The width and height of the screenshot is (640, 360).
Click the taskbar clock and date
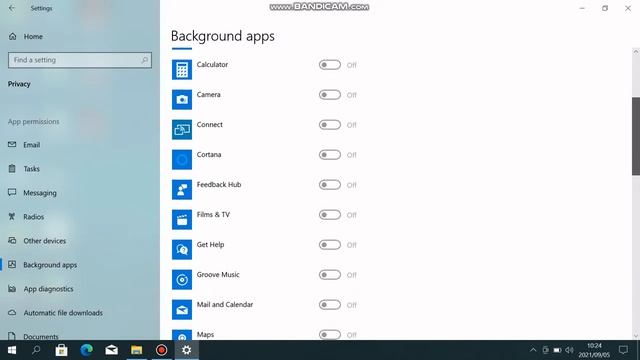pos(594,350)
